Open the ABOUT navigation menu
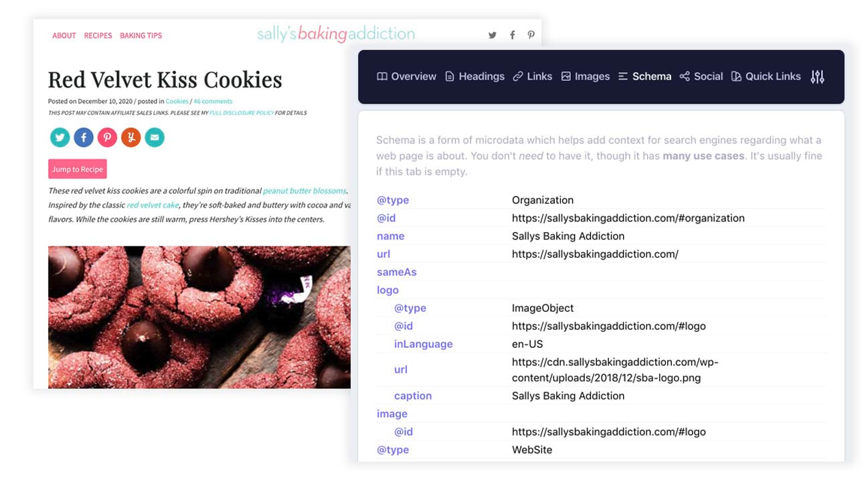This screenshot has height=477, width=868. tap(64, 35)
